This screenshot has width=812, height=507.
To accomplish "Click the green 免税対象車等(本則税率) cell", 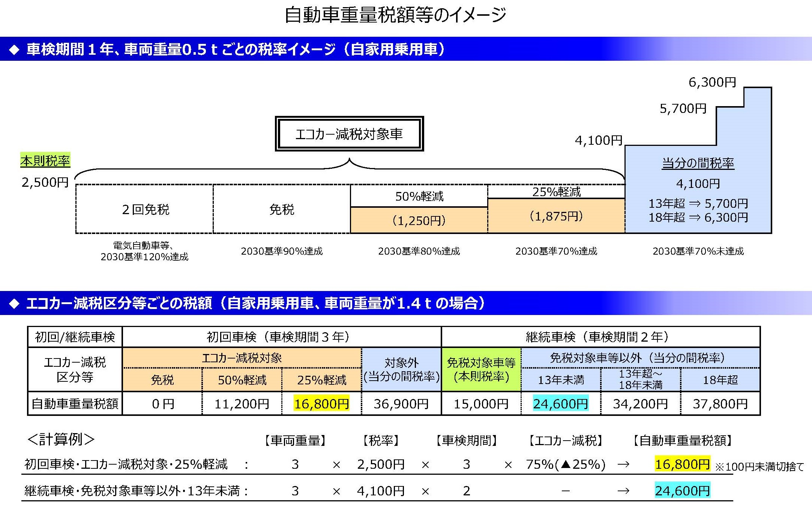I will coord(481,369).
